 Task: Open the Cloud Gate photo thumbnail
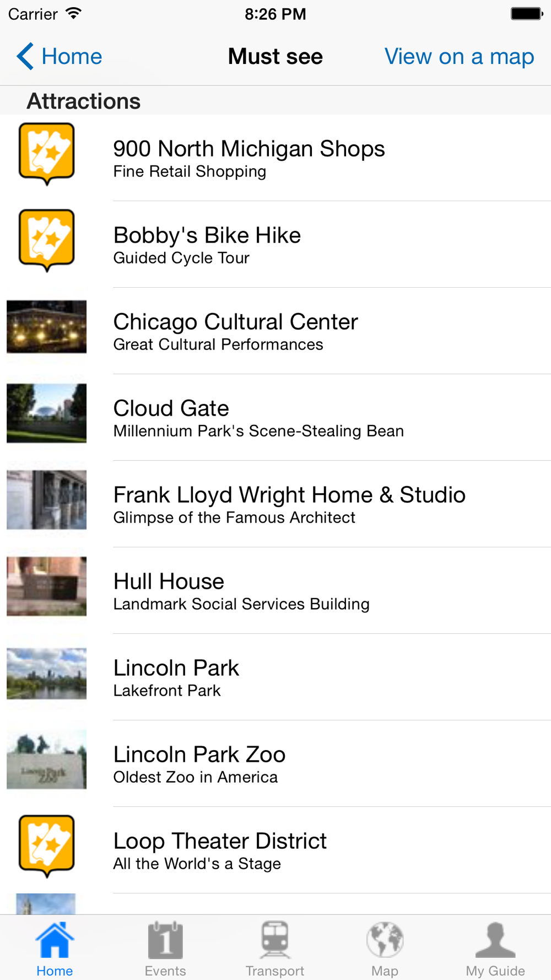47,413
